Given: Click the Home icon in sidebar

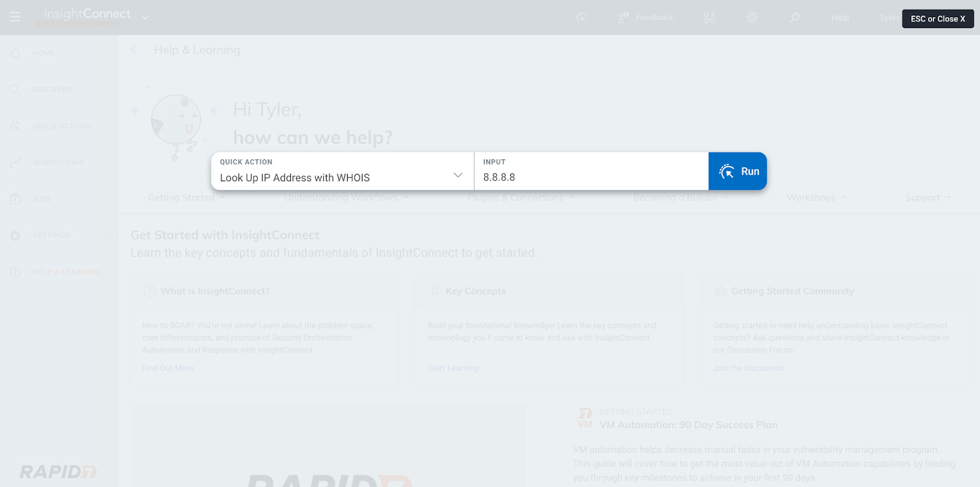Looking at the screenshot, I should (x=15, y=53).
